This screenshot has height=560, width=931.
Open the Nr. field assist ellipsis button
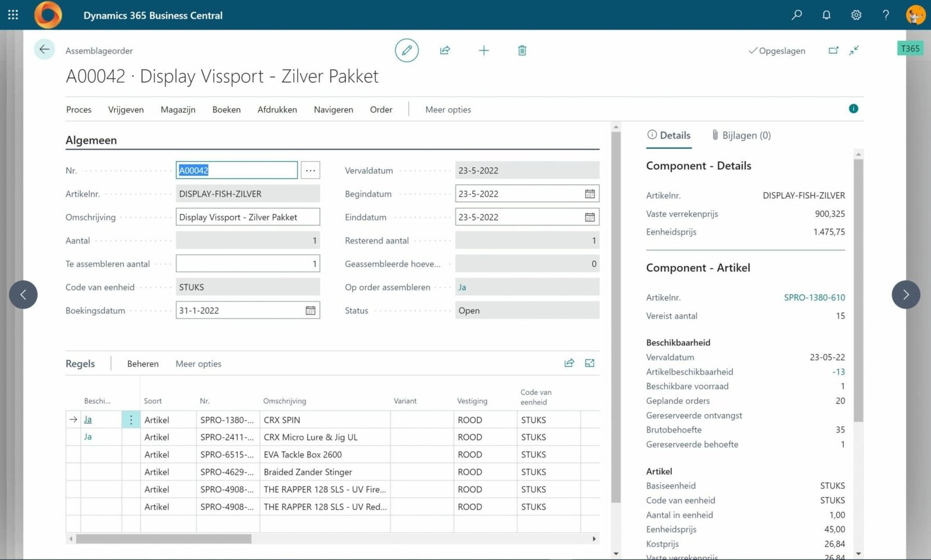[x=310, y=170]
